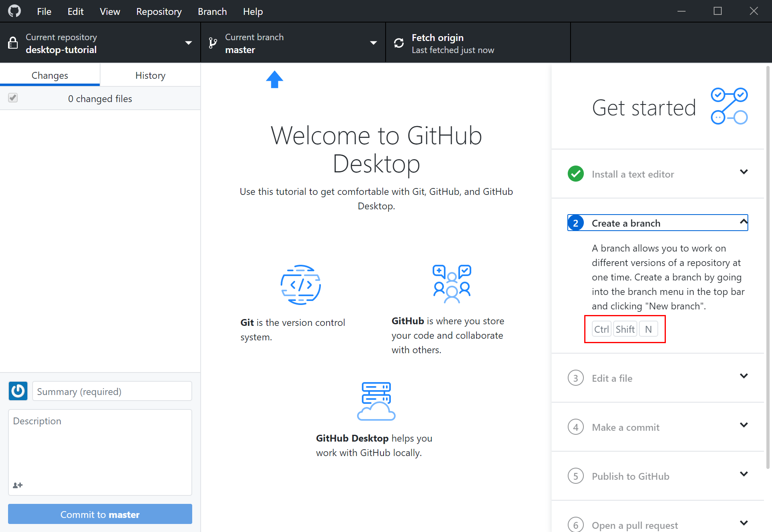Click the repository lock icon
The width and height of the screenshot is (772, 532).
tap(13, 43)
